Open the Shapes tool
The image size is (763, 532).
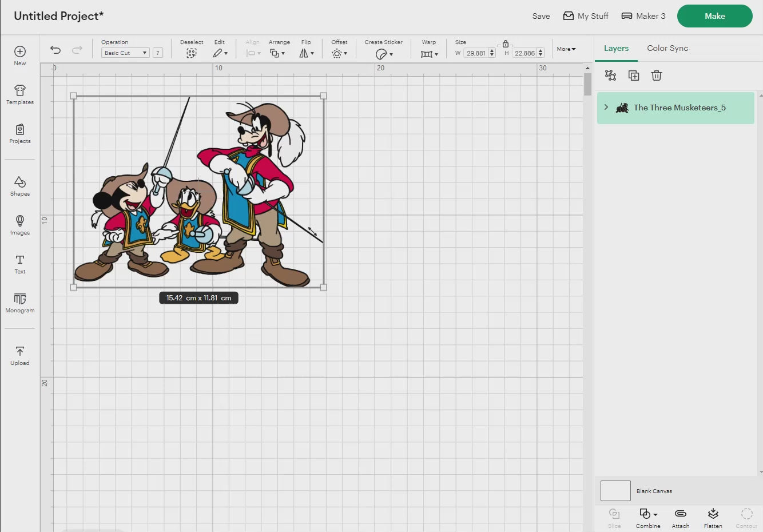pos(20,186)
